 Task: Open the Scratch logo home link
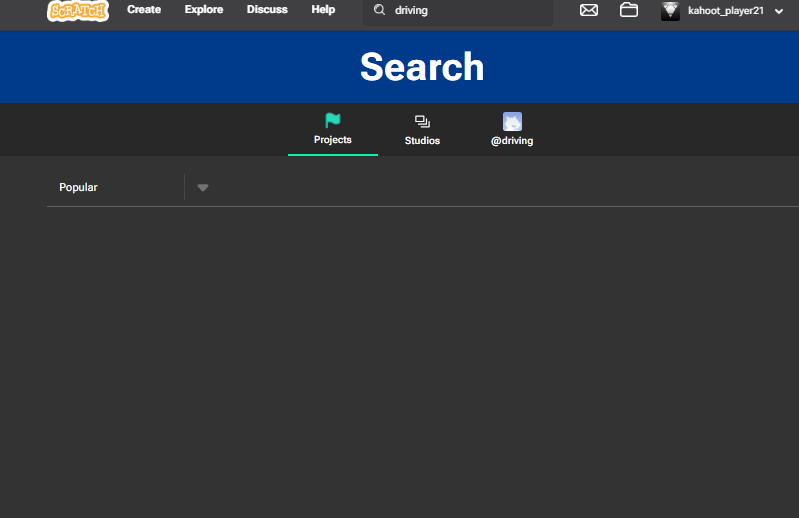(78, 11)
